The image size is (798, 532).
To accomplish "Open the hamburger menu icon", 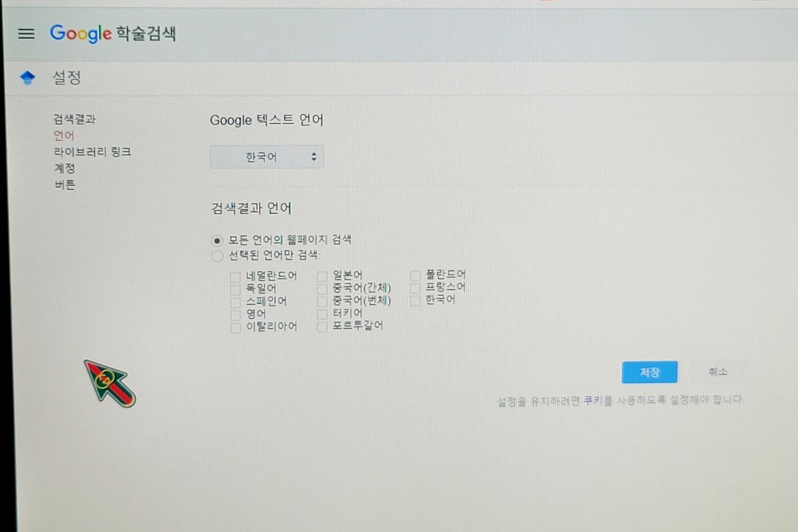I will pos(26,34).
